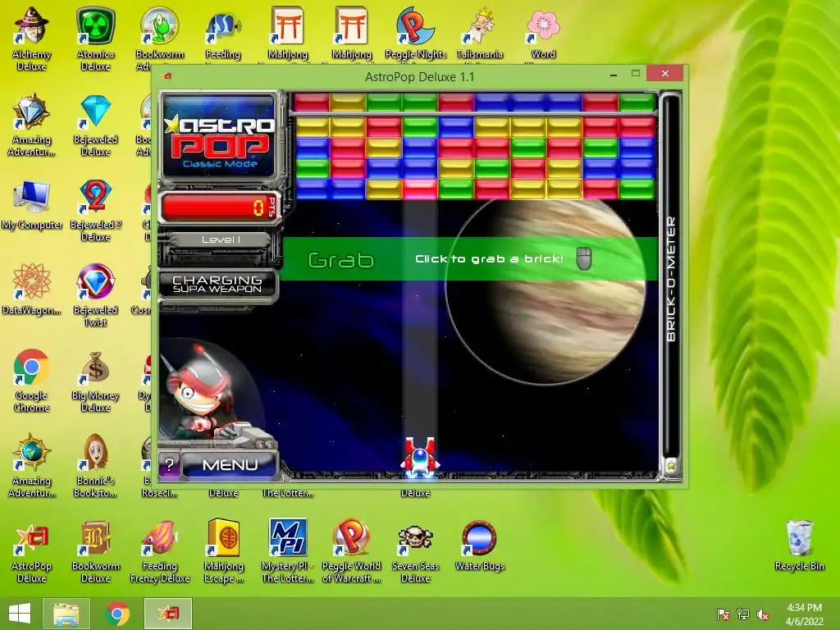Switch to AstroPop taskbar button
Image resolution: width=840 pixels, height=630 pixels.
click(x=168, y=614)
